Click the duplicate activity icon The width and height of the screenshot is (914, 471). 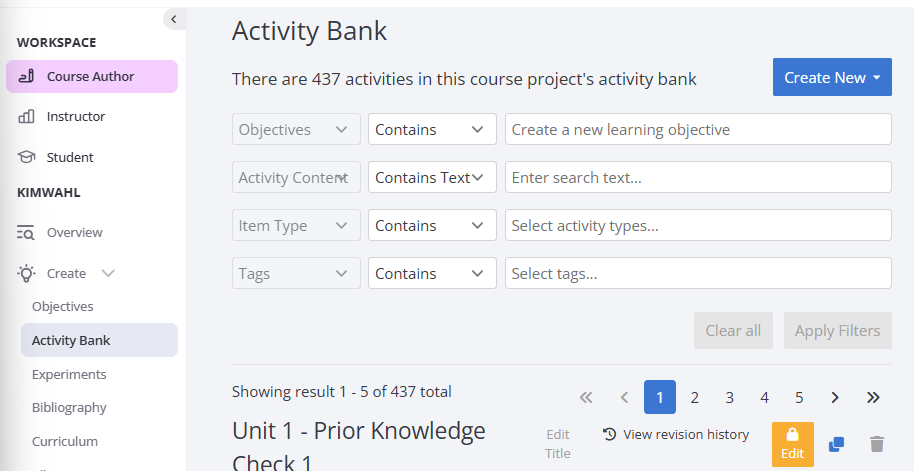[x=836, y=444]
